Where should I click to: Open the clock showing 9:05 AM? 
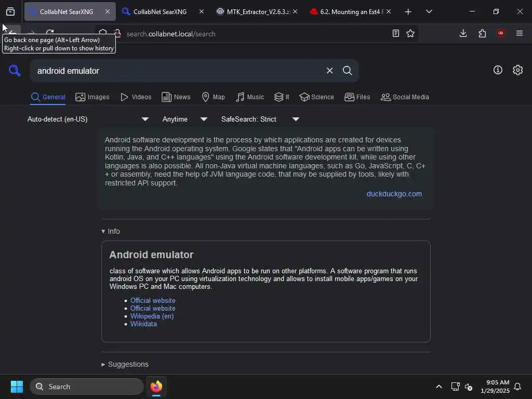[495, 387]
